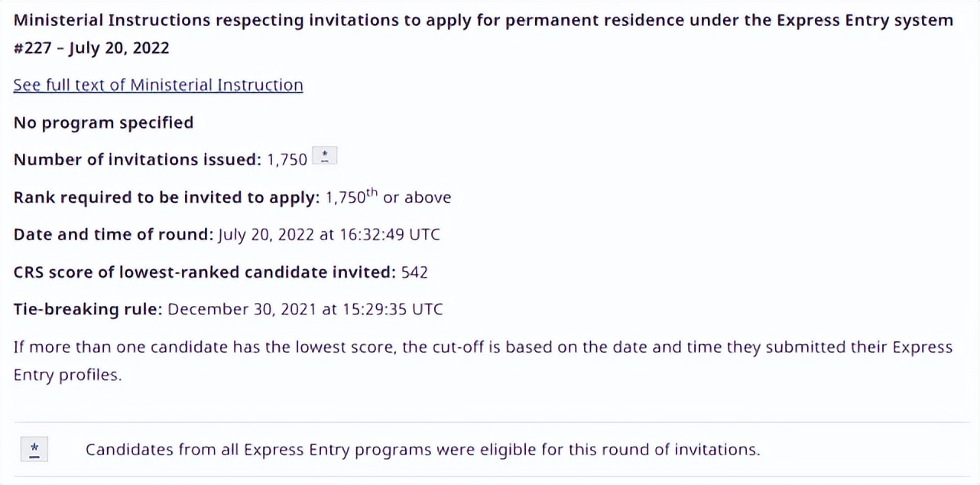
Task: Click the "CRS score of lowest-ranked candidate" label
Action: coord(204,272)
